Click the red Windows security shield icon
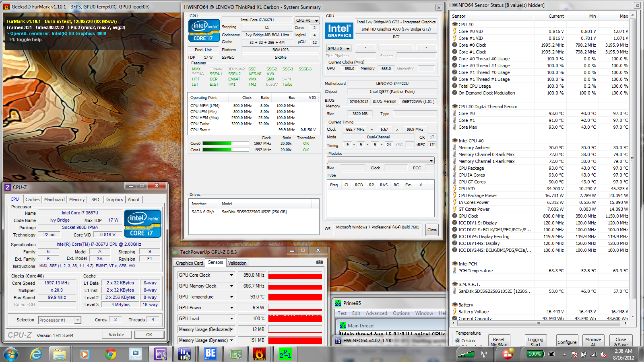 coord(508,354)
